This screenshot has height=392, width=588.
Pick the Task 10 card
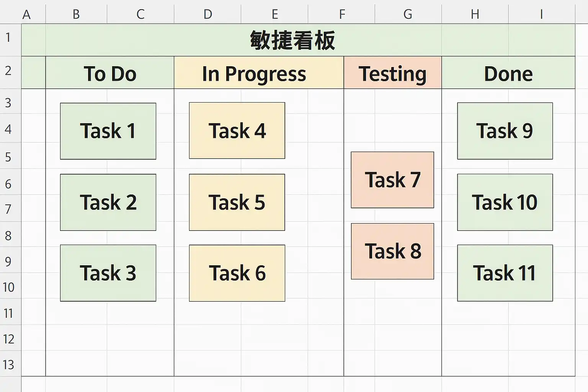[505, 202]
